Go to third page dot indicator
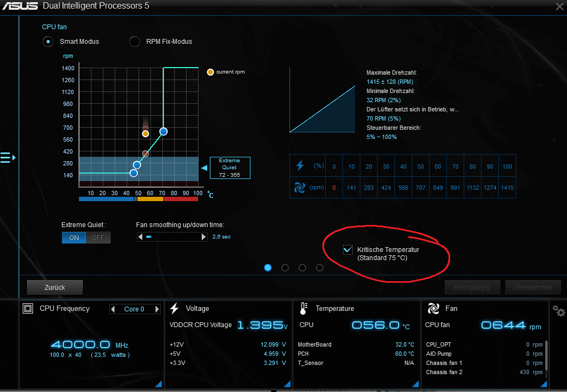The height and width of the screenshot is (392, 567). coord(302,268)
